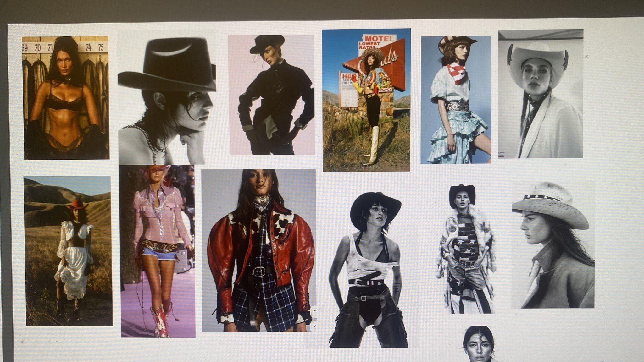Click the red MOTEL sign text

click(379, 38)
